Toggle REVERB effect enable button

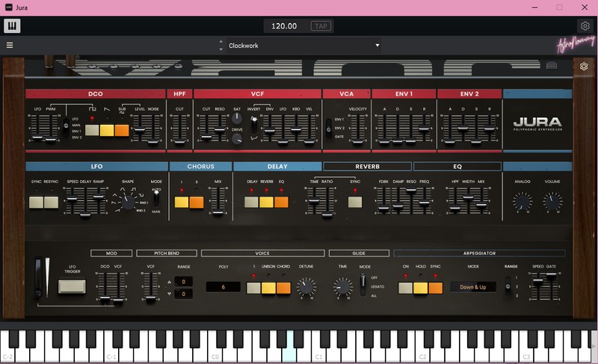pos(266,203)
